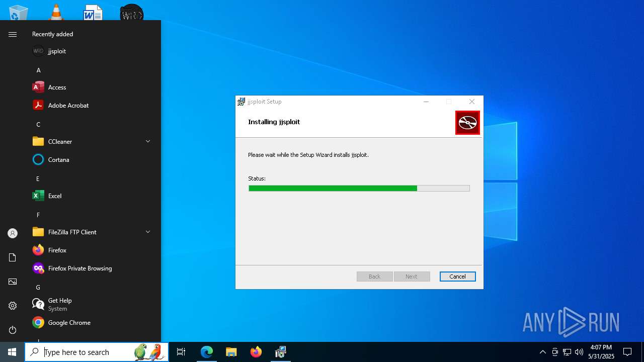Image resolution: width=644 pixels, height=362 pixels.
Task: Open the Power options icon
Action: click(13, 330)
